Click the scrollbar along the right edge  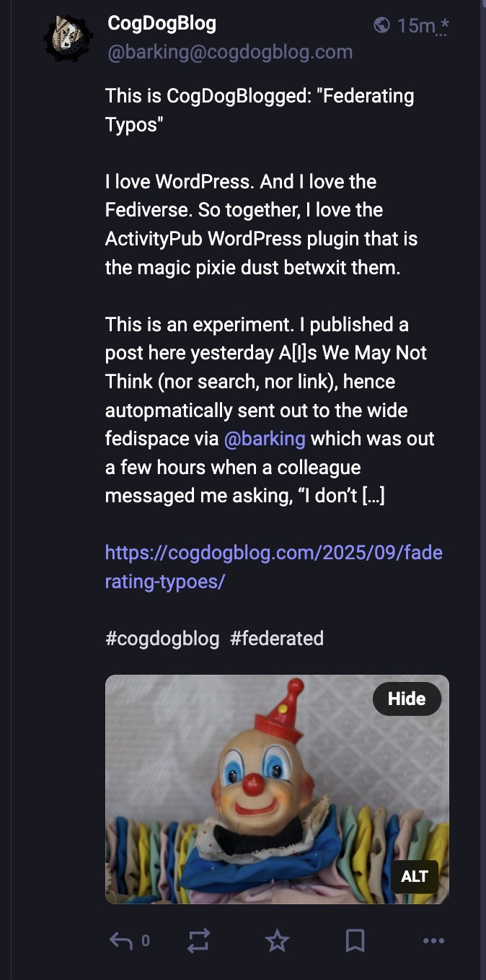482,490
